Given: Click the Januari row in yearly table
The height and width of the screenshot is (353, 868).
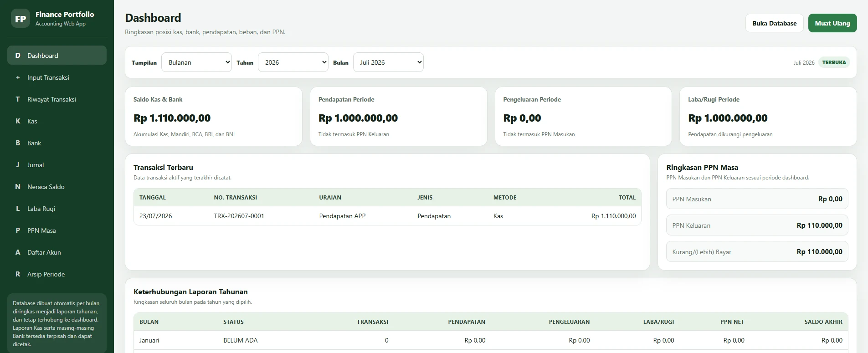Looking at the screenshot, I should [x=491, y=340].
